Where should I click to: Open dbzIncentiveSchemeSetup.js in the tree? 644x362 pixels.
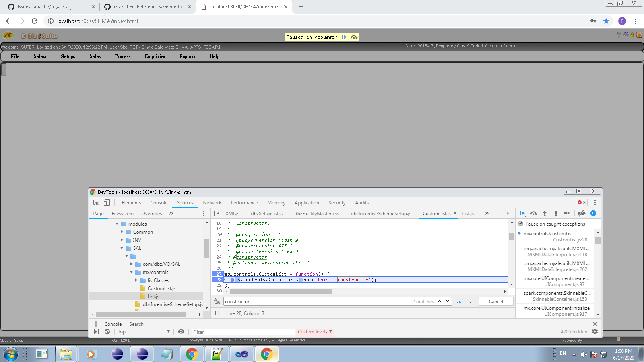click(x=173, y=304)
